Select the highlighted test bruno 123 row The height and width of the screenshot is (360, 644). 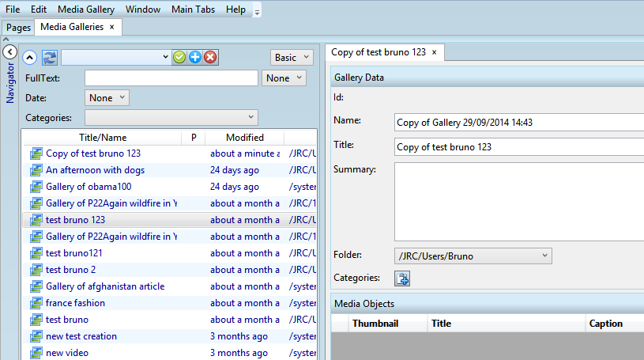[170, 220]
